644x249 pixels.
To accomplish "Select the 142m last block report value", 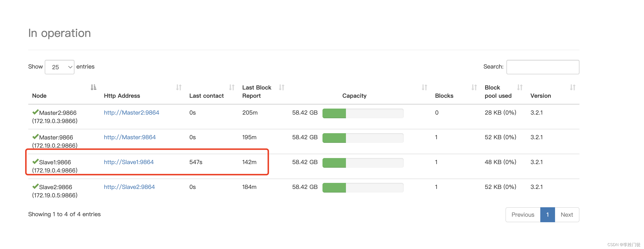I will point(249,162).
